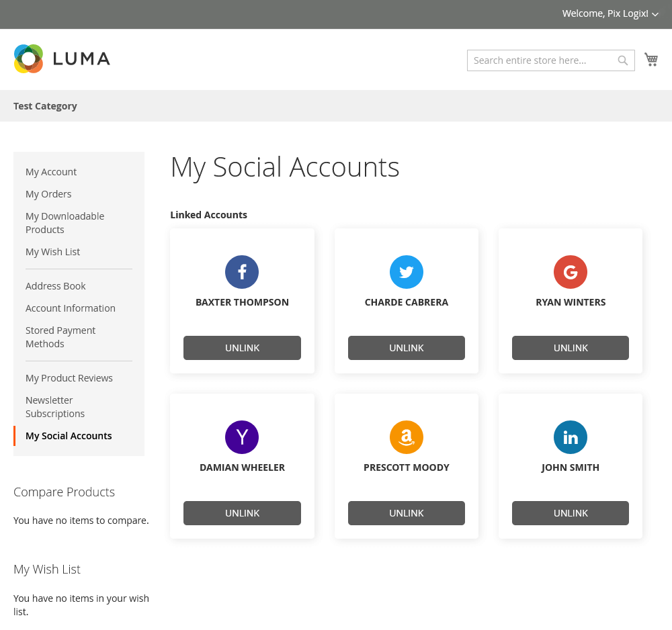
Task: Unlink the John Smith account
Action: pyautogui.click(x=570, y=512)
